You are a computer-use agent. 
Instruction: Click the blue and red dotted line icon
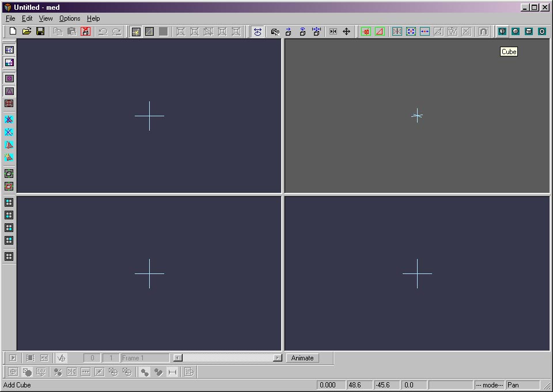(425, 32)
